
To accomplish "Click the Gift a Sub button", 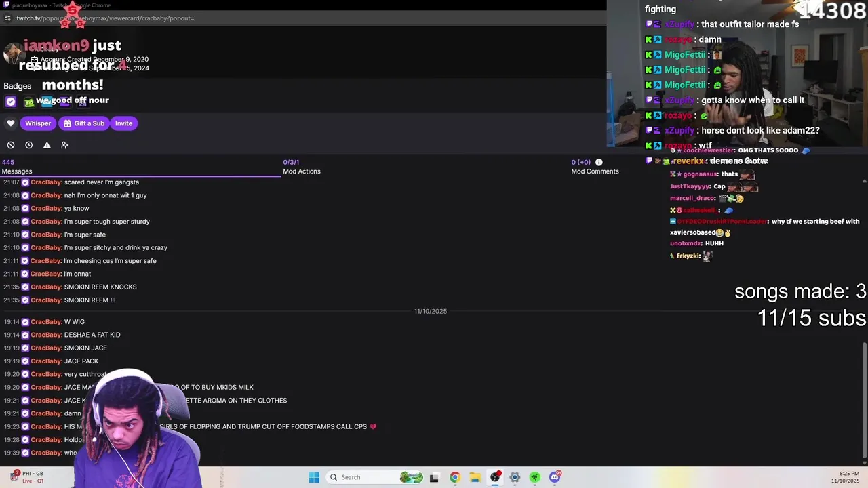I will pyautogui.click(x=84, y=123).
